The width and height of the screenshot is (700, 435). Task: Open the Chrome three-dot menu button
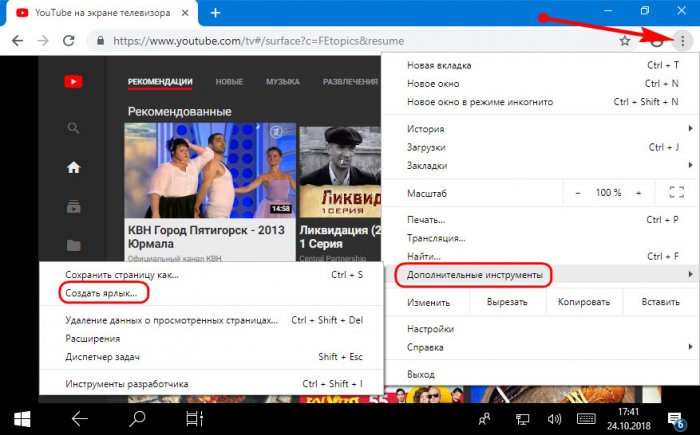click(682, 41)
